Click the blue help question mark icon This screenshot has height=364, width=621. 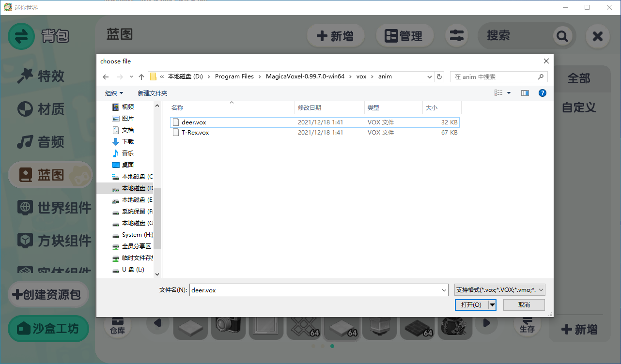(x=543, y=93)
